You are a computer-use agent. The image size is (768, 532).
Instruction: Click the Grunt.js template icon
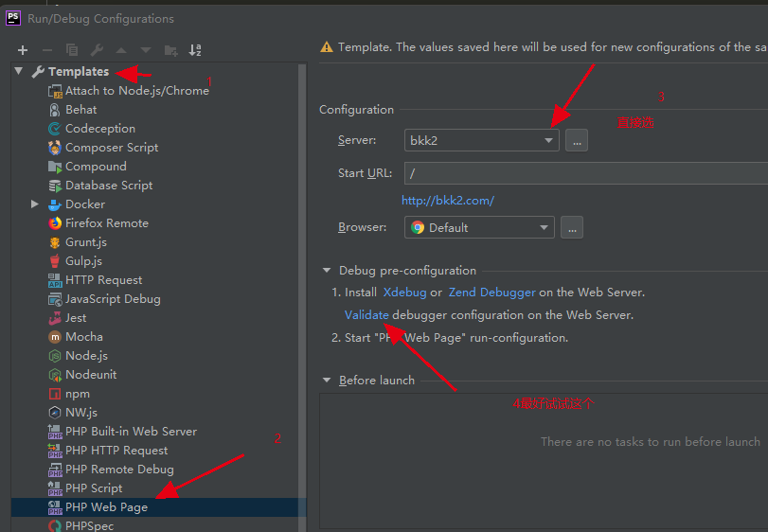tap(55, 242)
